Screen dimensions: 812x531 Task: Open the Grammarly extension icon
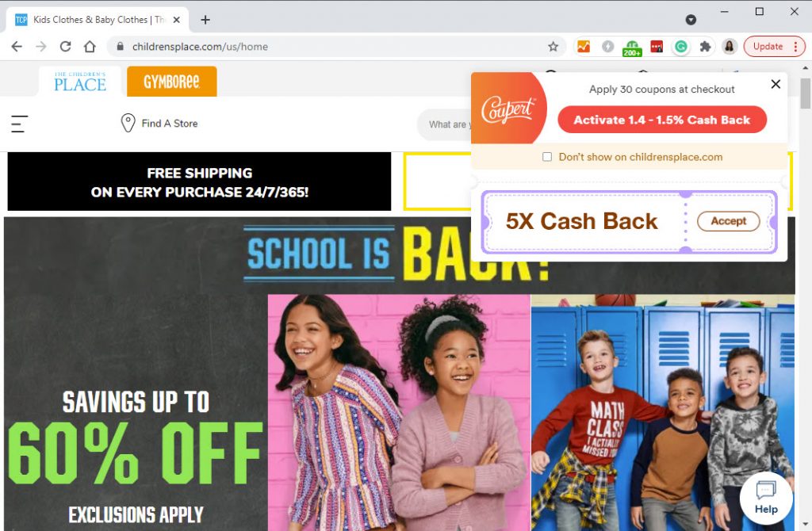point(680,47)
